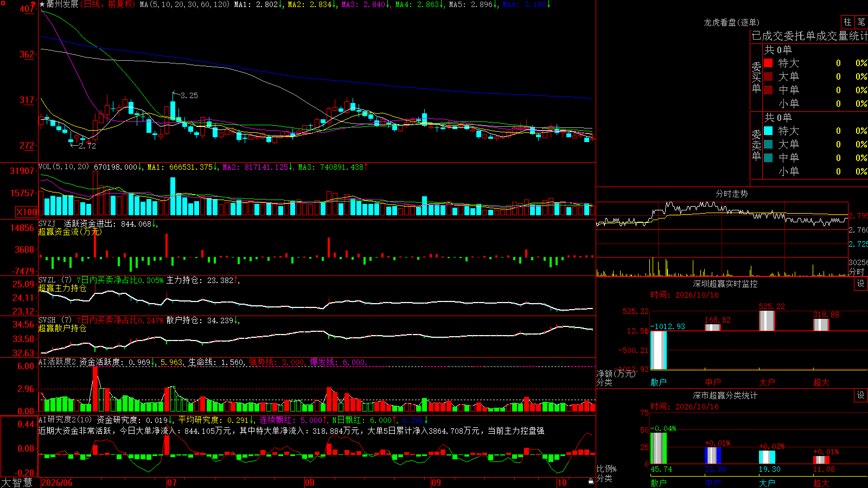Screen dimensions: 868x488
Task: Click the 大户 525.22 bar in 实时监控 chart
Action: (767, 320)
